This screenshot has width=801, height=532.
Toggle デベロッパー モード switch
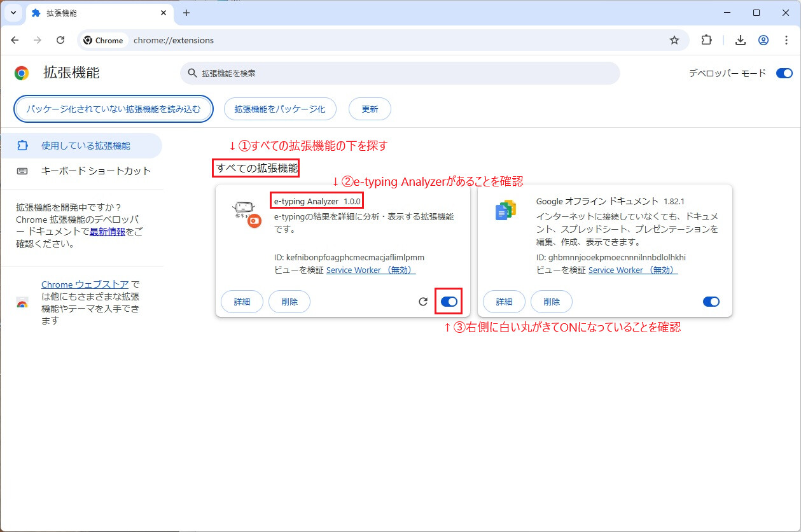(784, 73)
